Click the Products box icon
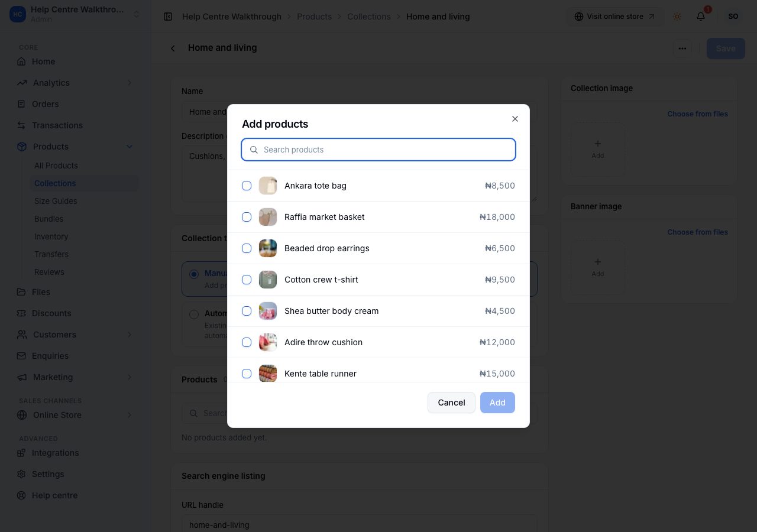Screen dimensions: 757x532 click(22, 147)
